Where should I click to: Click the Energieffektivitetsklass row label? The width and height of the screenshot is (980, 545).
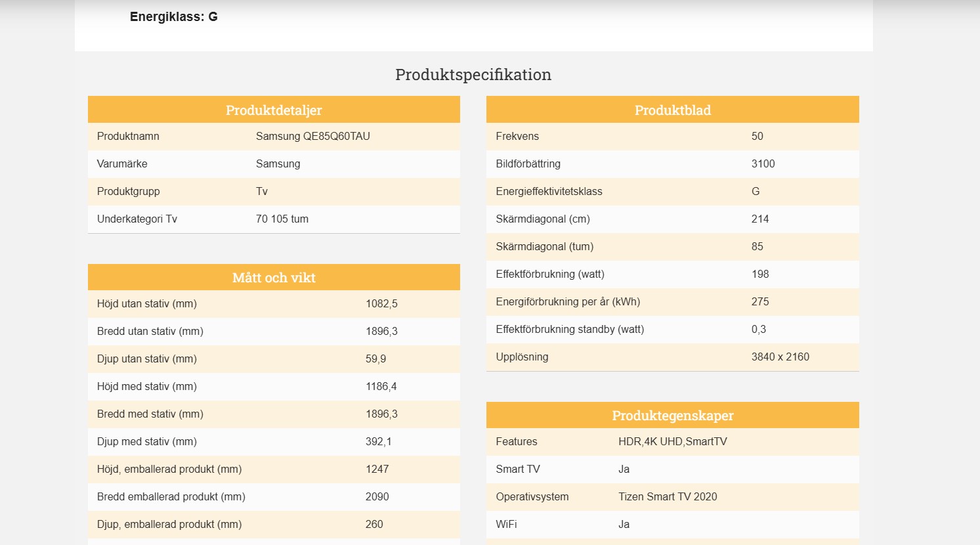549,192
